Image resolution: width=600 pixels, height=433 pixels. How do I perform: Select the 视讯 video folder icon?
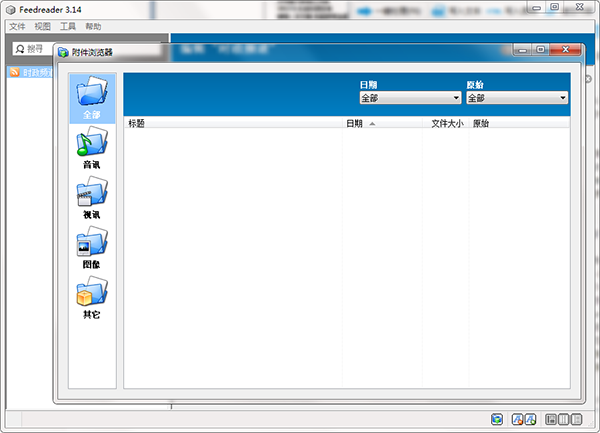[x=92, y=197]
